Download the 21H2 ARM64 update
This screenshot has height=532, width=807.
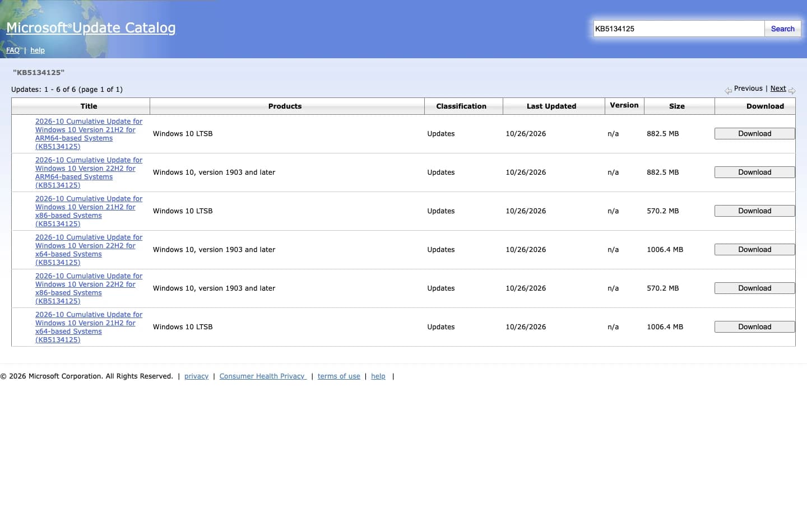754,134
